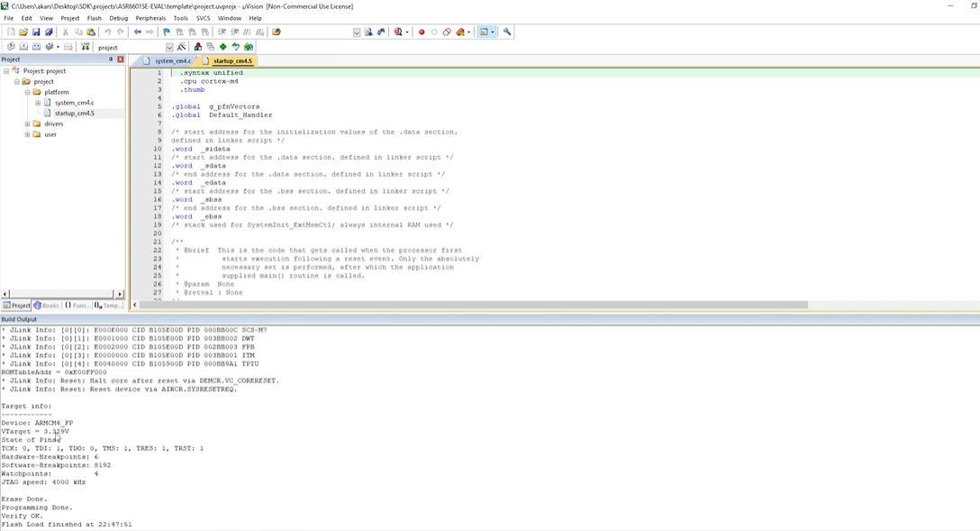Enable or disable breakpoint hollow circle icon

(x=434, y=32)
